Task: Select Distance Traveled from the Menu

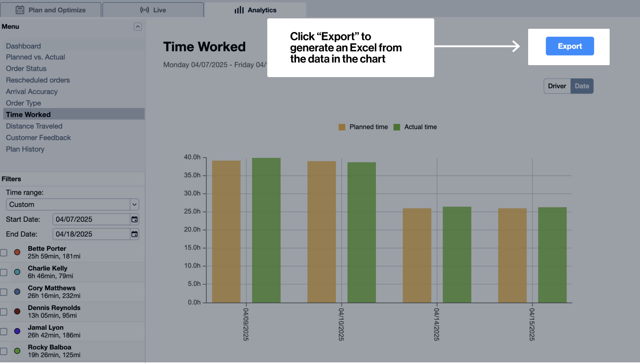Action: 34,126
